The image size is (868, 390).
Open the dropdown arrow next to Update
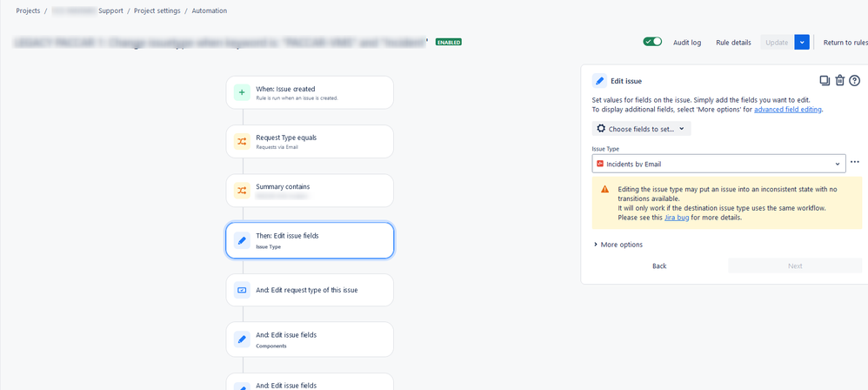[802, 43]
